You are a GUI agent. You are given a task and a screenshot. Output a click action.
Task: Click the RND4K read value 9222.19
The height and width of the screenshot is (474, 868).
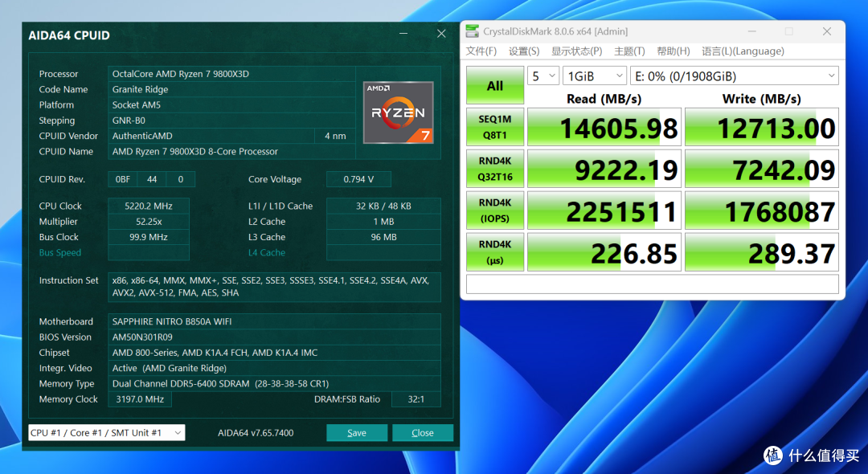604,169
